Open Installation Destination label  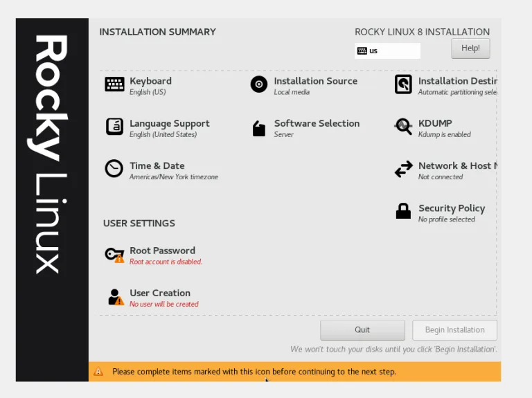point(457,81)
